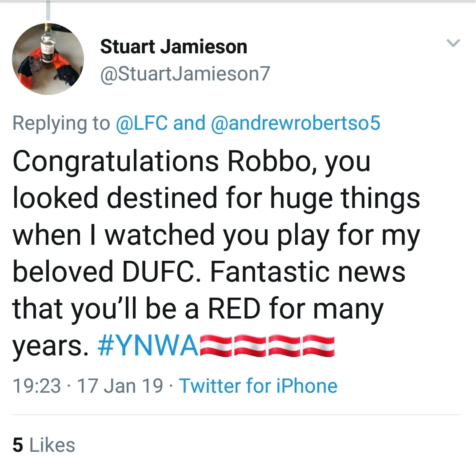Click the "Replying to" label

61,123
